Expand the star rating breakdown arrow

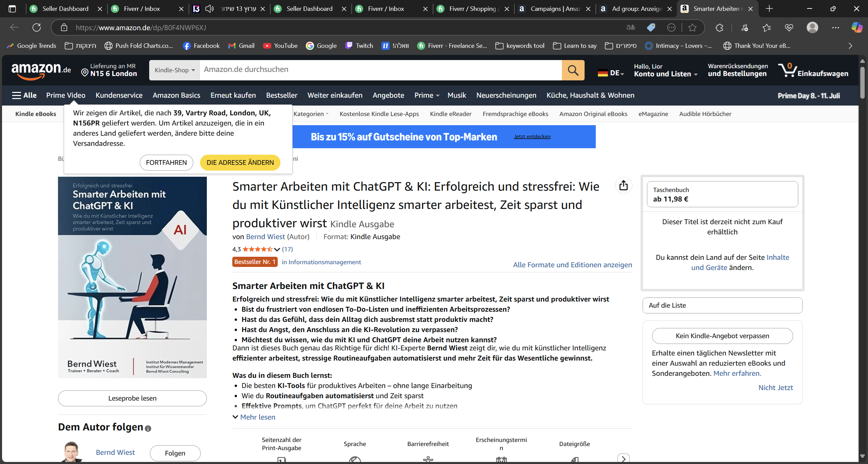point(277,250)
